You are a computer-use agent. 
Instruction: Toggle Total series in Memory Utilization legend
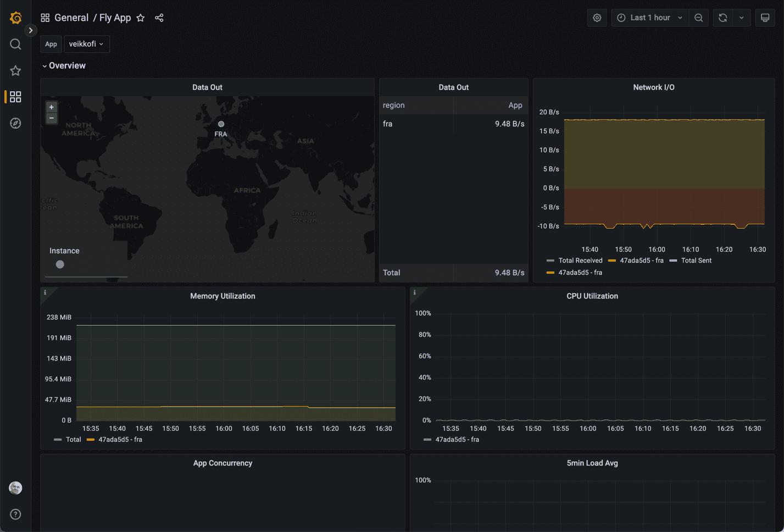coord(73,440)
